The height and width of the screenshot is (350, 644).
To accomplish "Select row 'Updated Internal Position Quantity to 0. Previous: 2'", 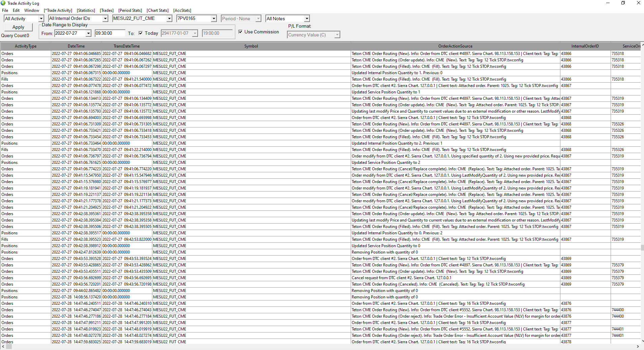I will click(320, 233).
